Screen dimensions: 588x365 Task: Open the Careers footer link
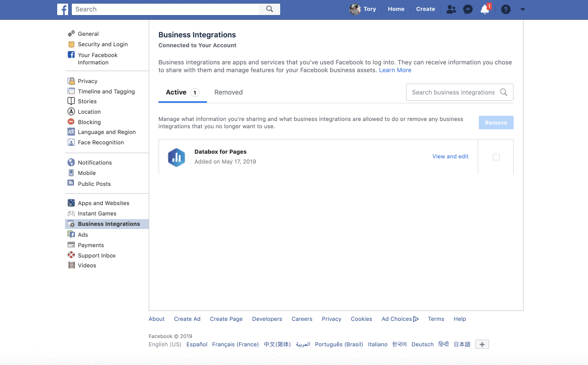point(302,319)
